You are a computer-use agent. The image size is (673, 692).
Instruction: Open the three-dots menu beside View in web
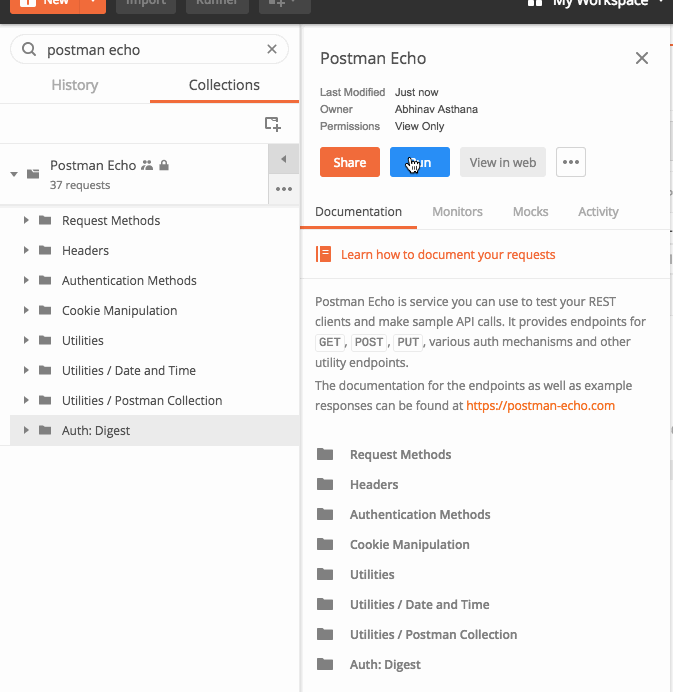tap(571, 162)
